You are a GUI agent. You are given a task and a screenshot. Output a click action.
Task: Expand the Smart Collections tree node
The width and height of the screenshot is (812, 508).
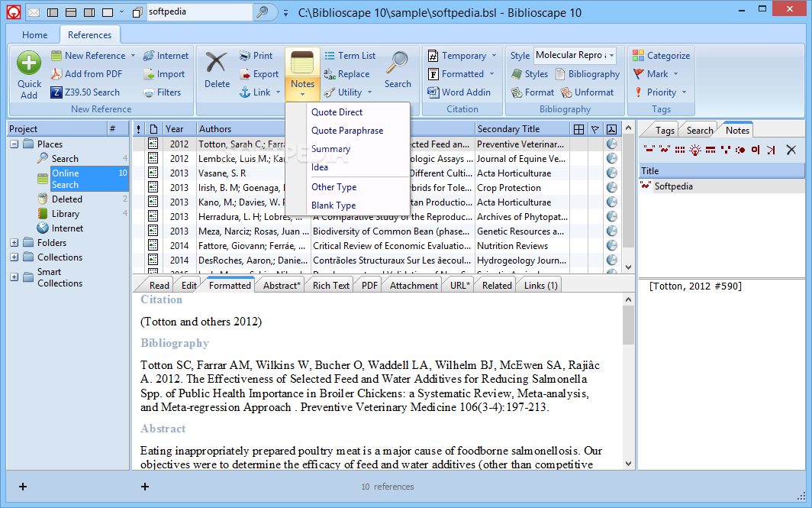14,277
